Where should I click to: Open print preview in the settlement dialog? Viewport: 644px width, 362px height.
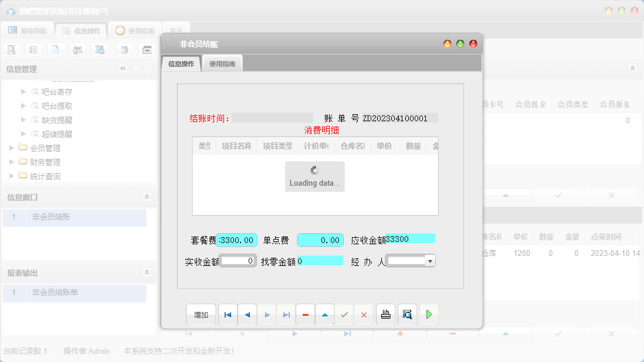[407, 315]
